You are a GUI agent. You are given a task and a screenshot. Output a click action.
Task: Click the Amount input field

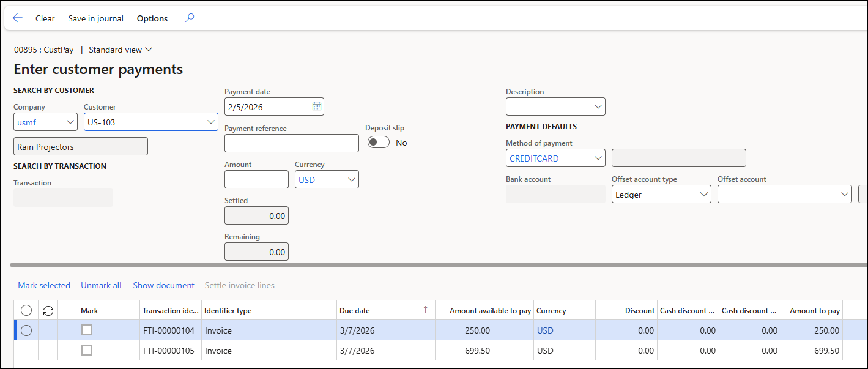(256, 179)
